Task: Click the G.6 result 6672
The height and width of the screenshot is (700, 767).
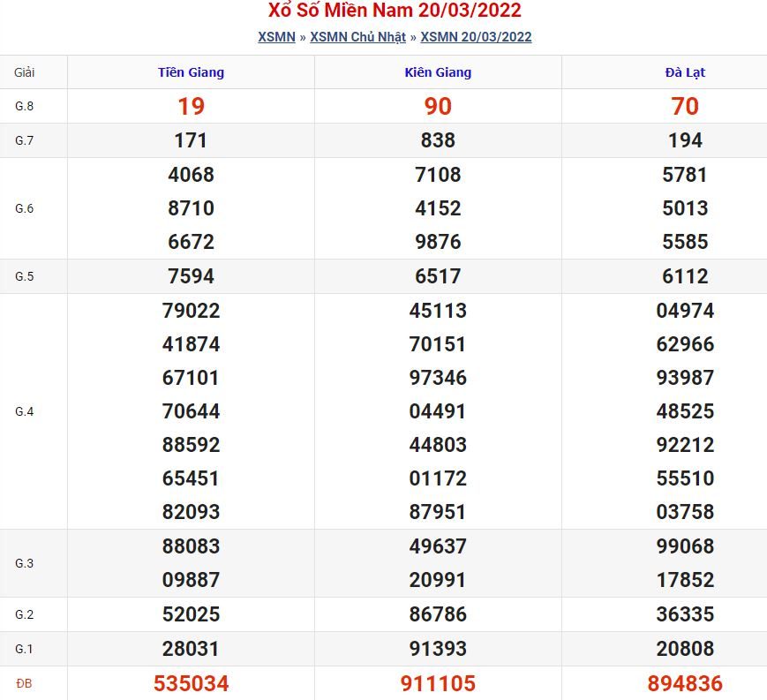Action: pos(191,242)
